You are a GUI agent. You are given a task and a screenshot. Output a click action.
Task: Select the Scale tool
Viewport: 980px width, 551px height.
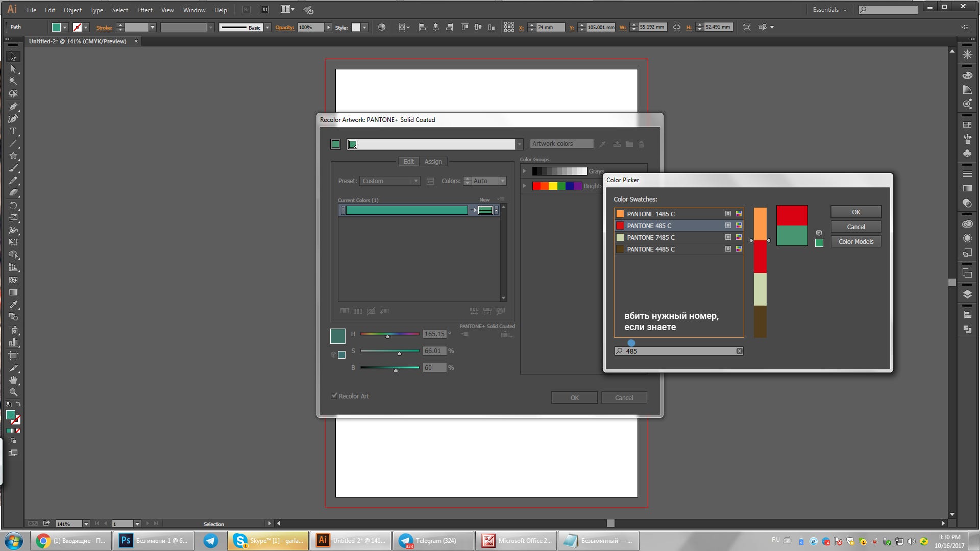point(13,218)
